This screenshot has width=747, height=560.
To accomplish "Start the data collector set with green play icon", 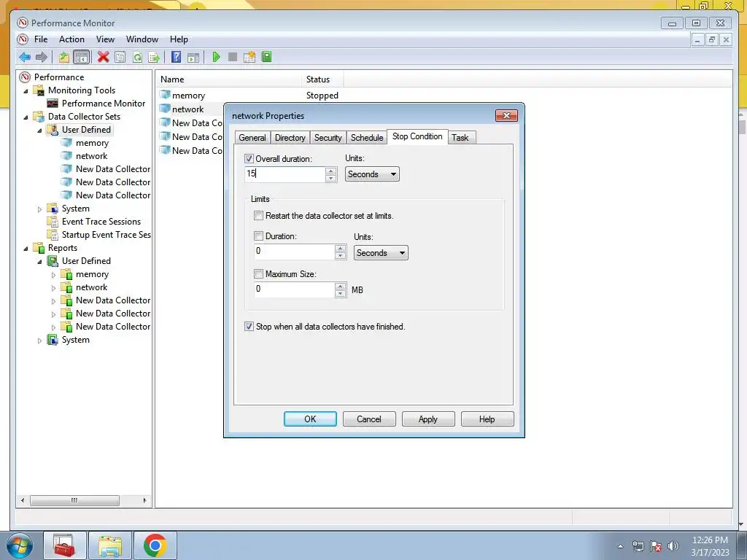I will [x=216, y=57].
